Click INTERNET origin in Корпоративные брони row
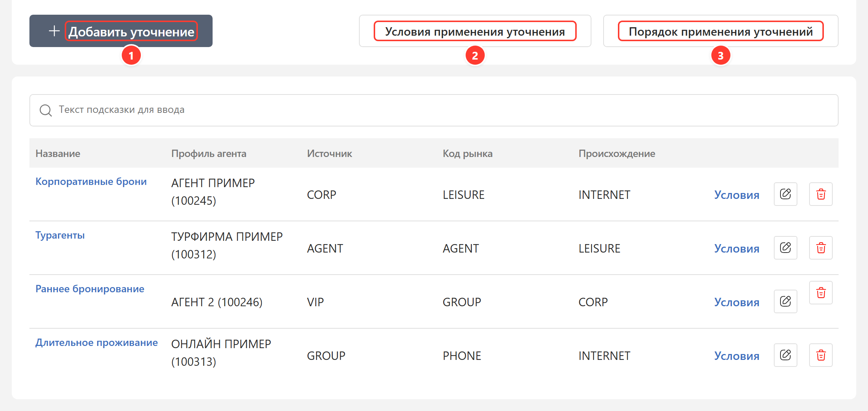The height and width of the screenshot is (411, 868). pos(604,195)
